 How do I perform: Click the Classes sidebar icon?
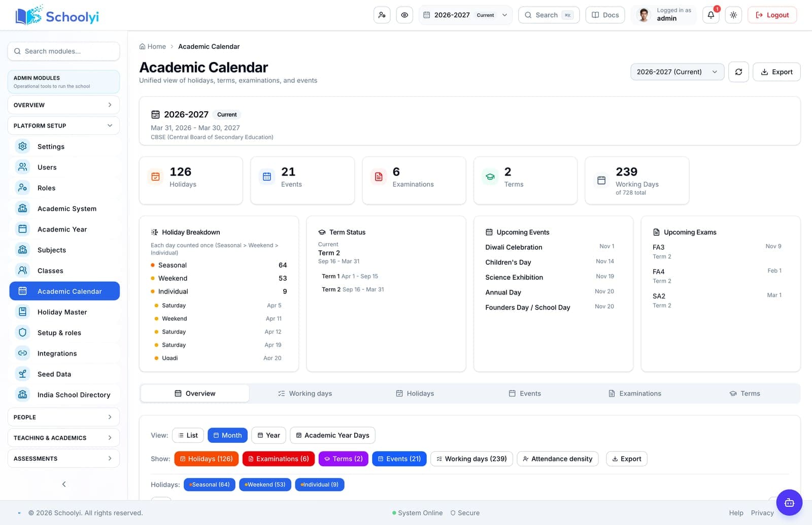point(22,271)
